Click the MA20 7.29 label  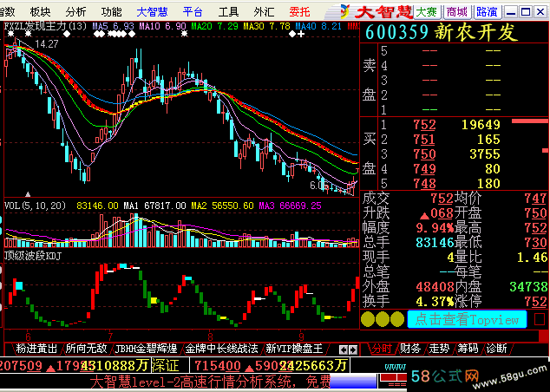click(214, 26)
